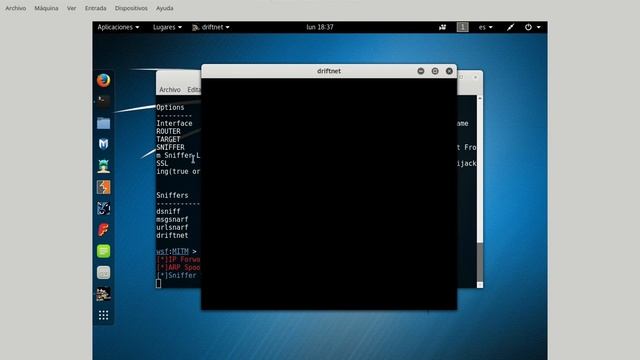Click the 'Sniffers' heading in terminal
This screenshot has width=640, height=360.
(172, 196)
